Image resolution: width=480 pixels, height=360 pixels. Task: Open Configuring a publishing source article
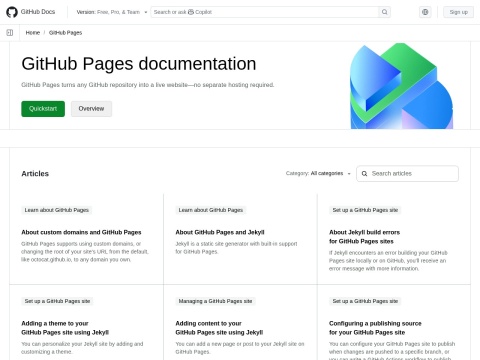[375, 328]
